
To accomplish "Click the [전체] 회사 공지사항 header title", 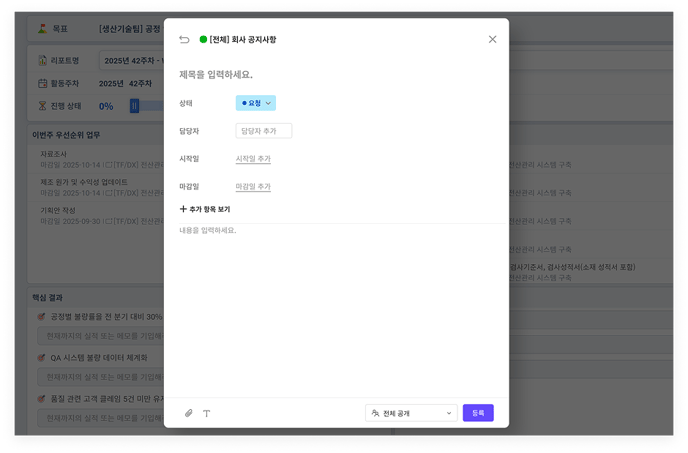I will click(x=243, y=40).
